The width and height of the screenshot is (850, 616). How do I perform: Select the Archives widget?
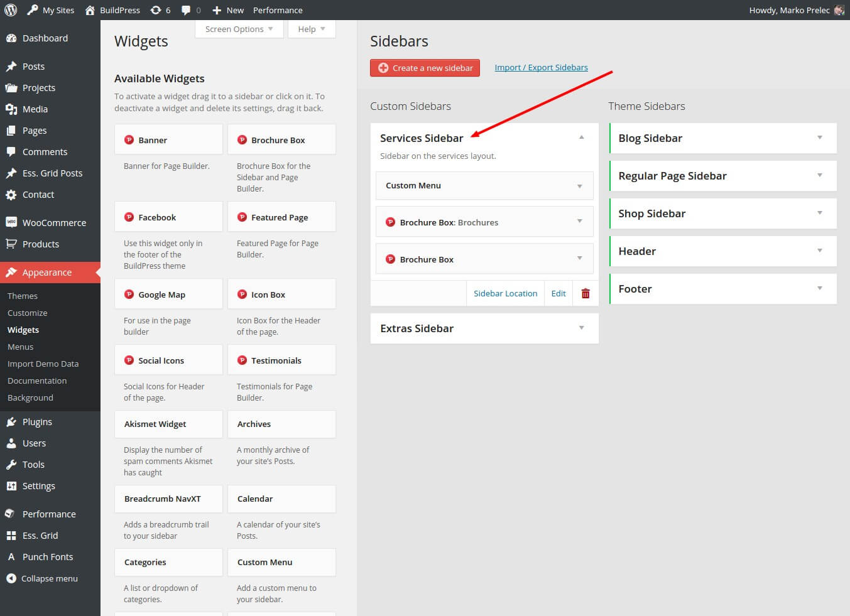tap(281, 424)
